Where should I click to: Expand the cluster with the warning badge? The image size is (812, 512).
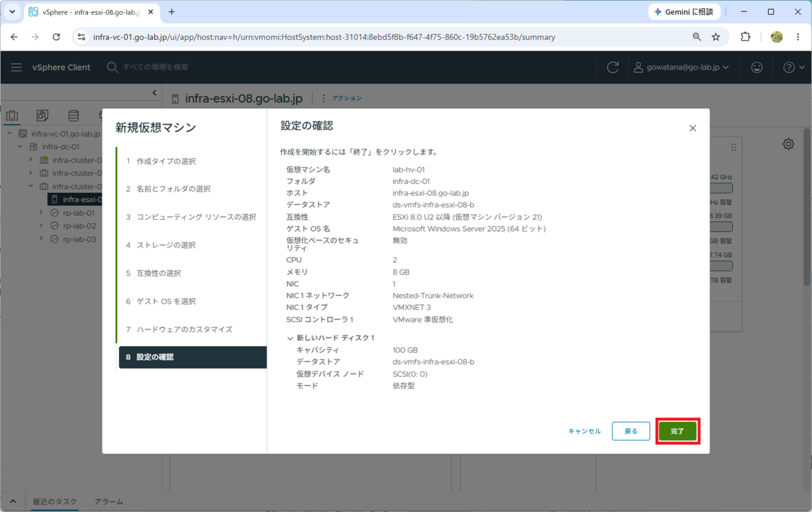pyautogui.click(x=30, y=160)
